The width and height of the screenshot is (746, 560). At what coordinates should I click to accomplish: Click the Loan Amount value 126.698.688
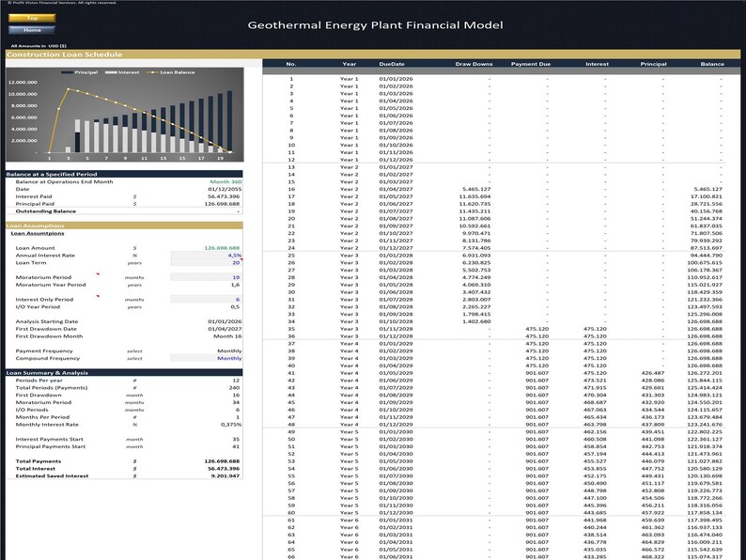(222, 248)
